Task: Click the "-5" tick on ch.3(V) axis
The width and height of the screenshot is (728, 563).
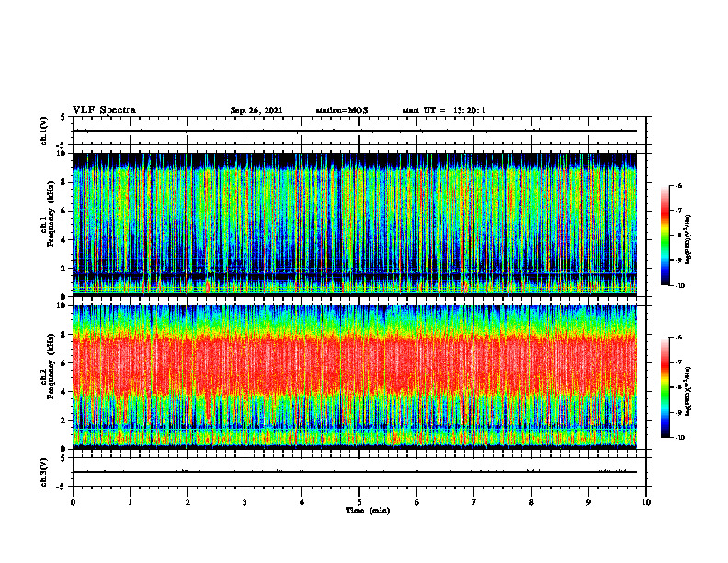Action: click(62, 487)
